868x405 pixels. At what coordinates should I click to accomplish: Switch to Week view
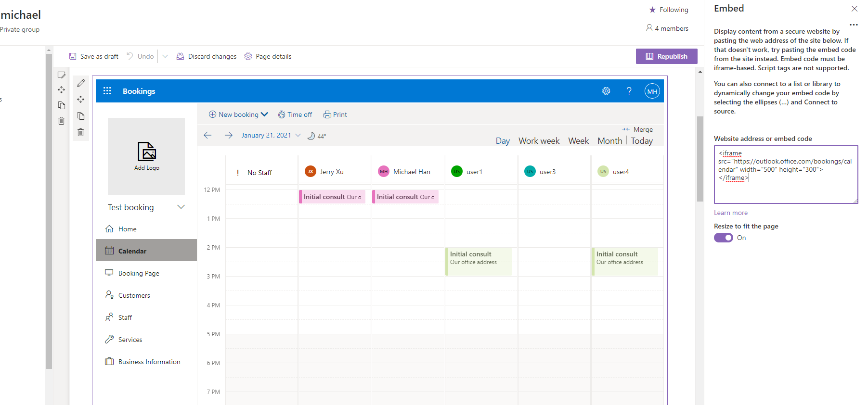click(x=578, y=141)
